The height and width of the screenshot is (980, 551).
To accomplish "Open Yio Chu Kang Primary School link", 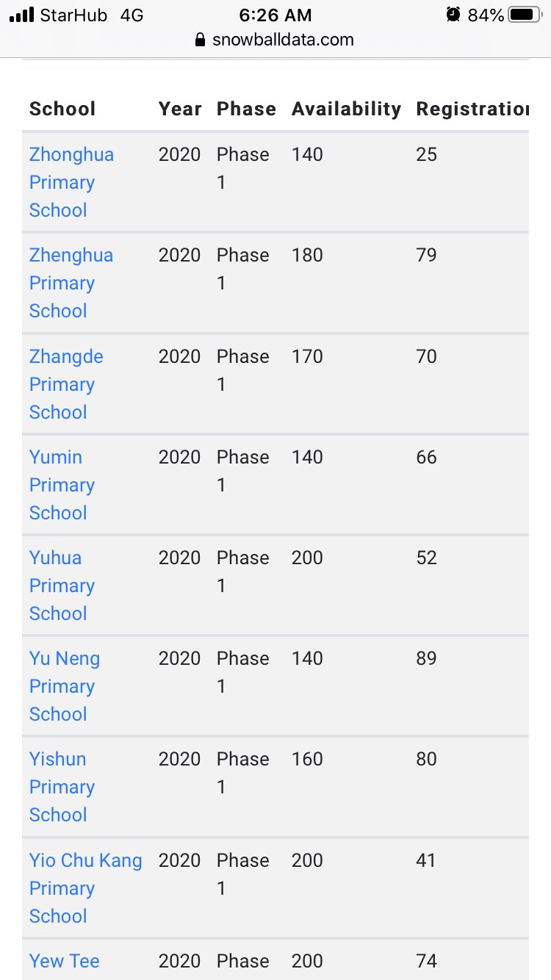I will [85, 888].
